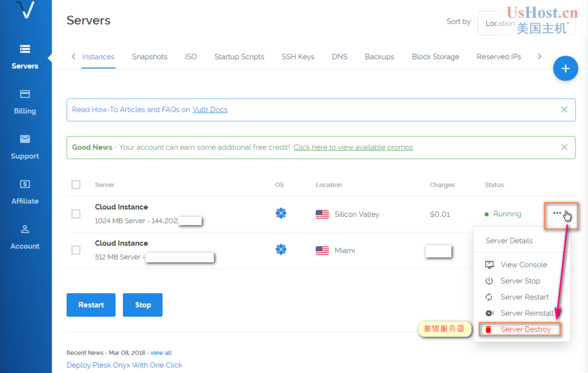Viewport: 588px width, 373px height.
Task: Click the $0.01 charges value
Action: [x=439, y=214]
